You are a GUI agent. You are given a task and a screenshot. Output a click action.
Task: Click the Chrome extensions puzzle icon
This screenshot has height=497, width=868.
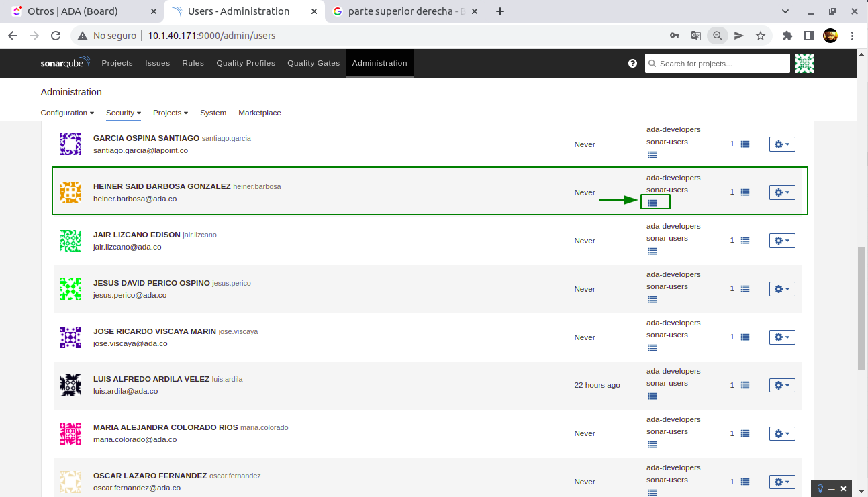point(787,36)
